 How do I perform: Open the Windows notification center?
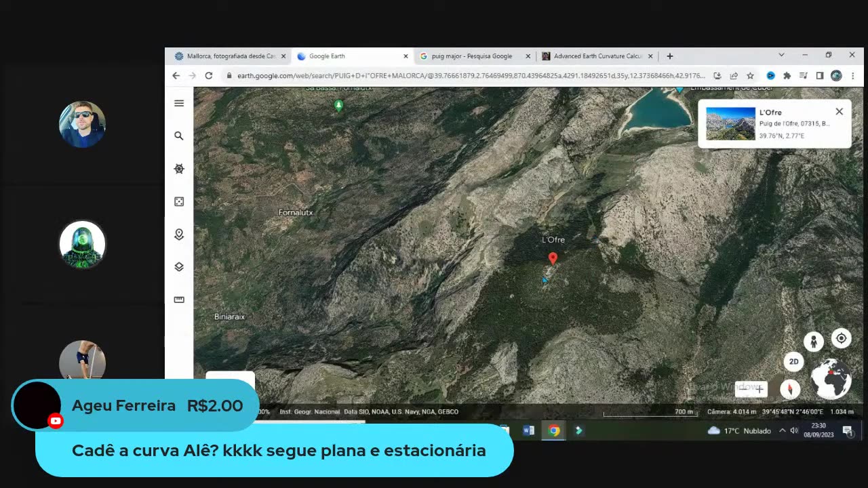847,430
